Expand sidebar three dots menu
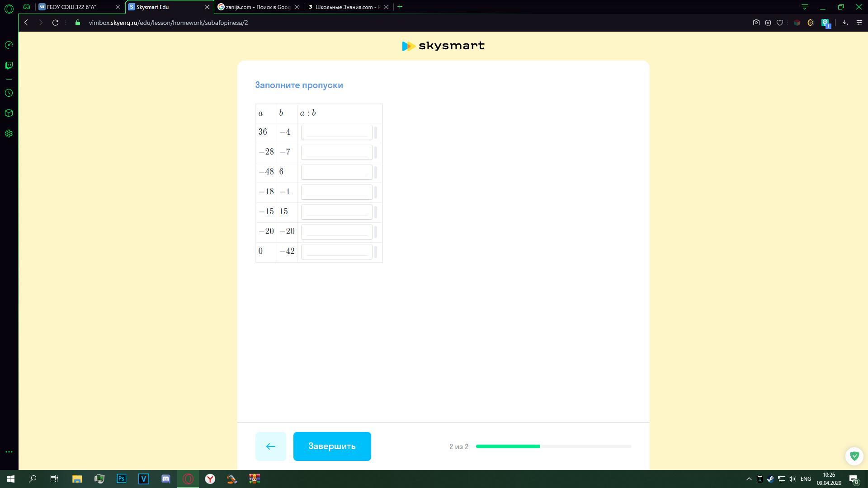This screenshot has height=488, width=868. (x=9, y=452)
